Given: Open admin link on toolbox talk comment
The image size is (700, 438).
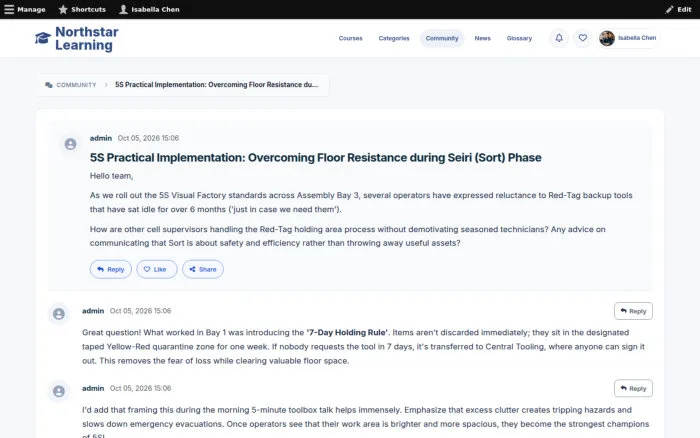Looking at the screenshot, I should pos(93,388).
